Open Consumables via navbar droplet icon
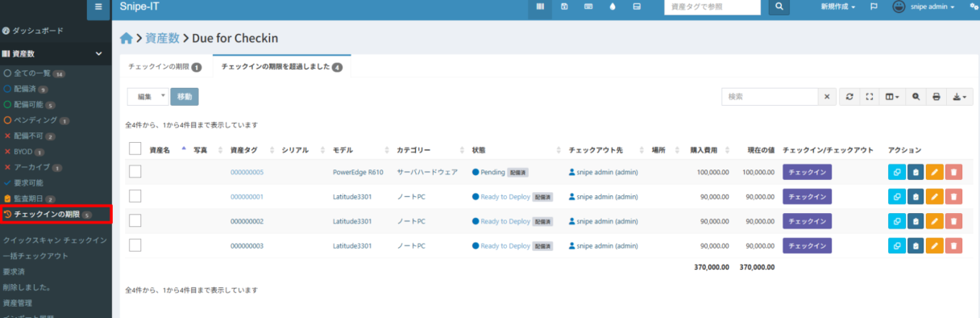This screenshot has width=980, height=318. click(x=612, y=6)
